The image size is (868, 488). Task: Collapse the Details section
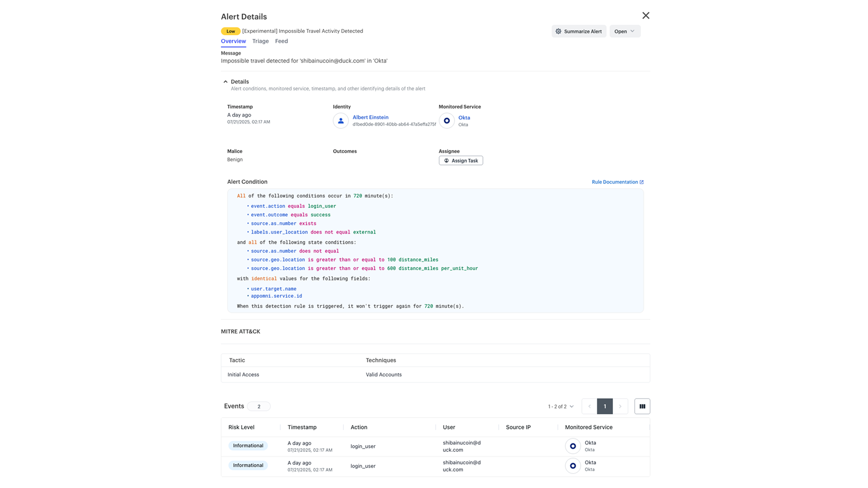[x=226, y=81]
